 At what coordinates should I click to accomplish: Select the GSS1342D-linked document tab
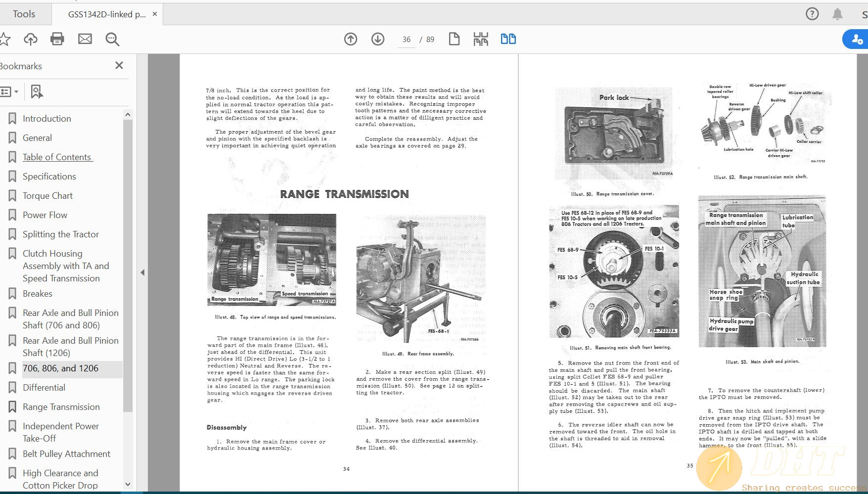[106, 14]
